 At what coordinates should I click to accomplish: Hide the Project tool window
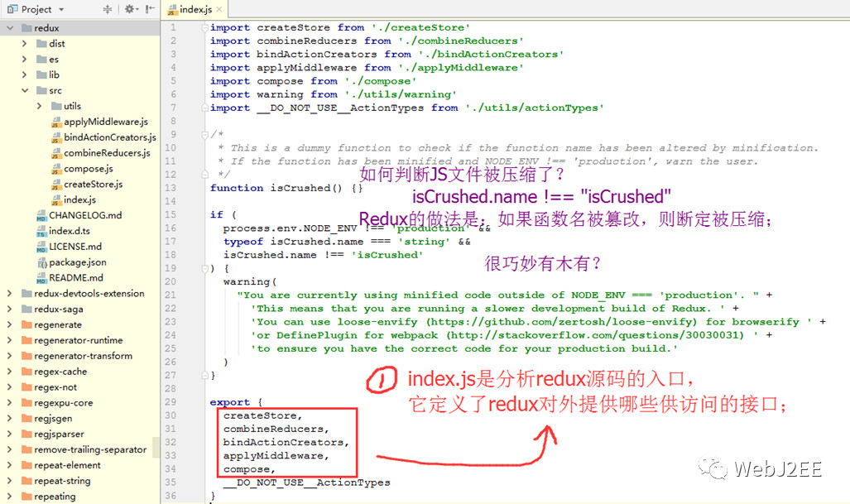point(150,9)
